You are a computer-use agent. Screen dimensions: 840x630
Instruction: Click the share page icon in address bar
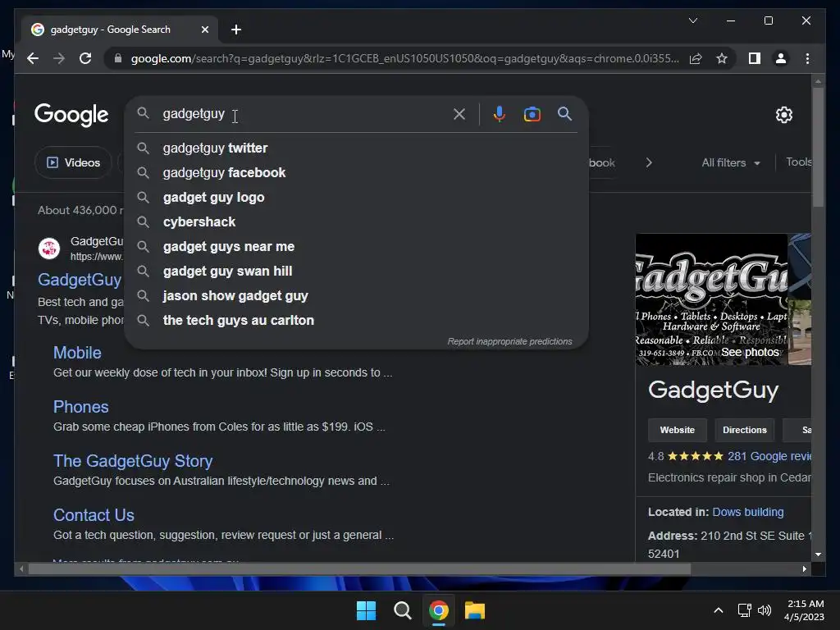[x=696, y=58]
